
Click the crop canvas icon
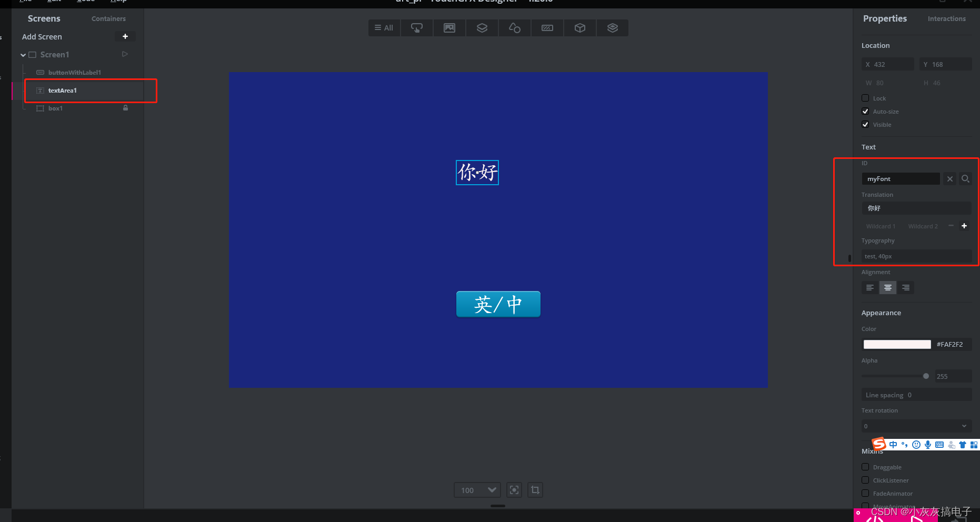[535, 489]
